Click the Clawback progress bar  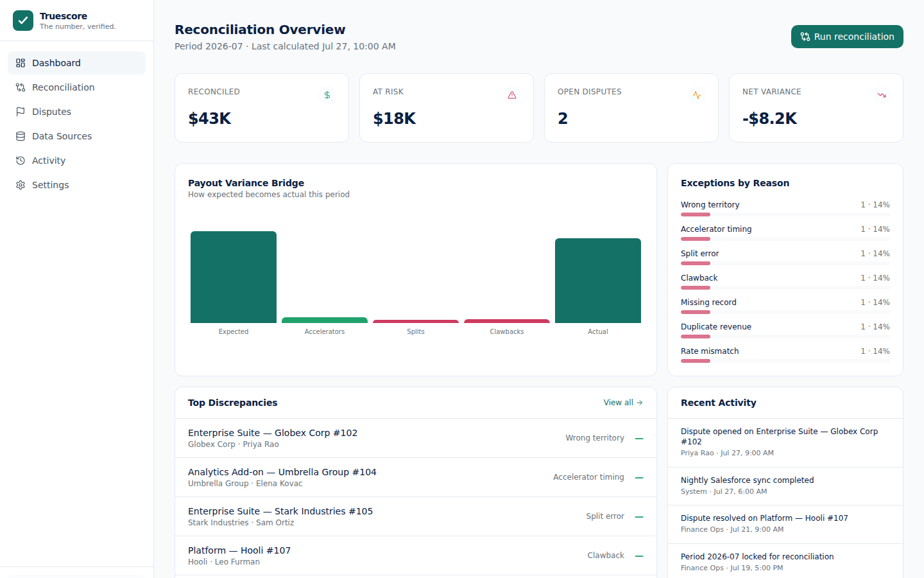click(785, 288)
